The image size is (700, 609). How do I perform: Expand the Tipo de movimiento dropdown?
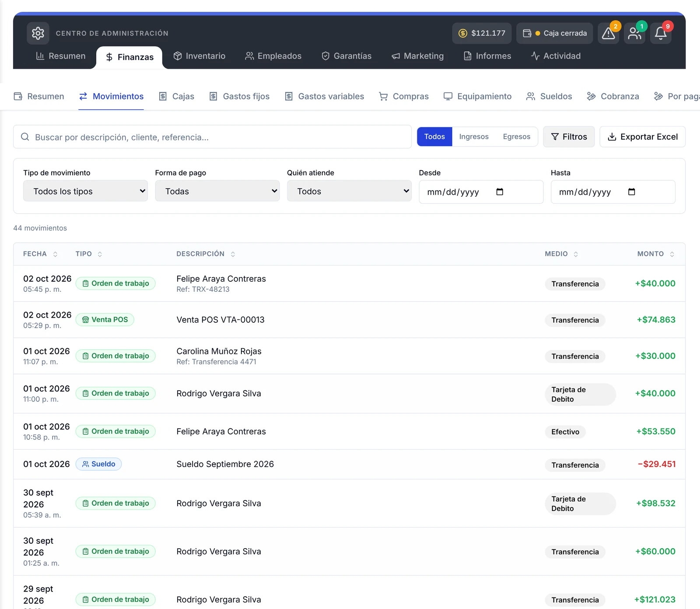pyautogui.click(x=85, y=191)
